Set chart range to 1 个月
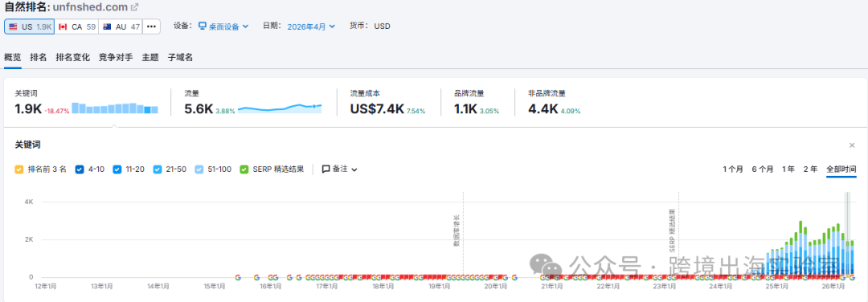 [733, 169]
